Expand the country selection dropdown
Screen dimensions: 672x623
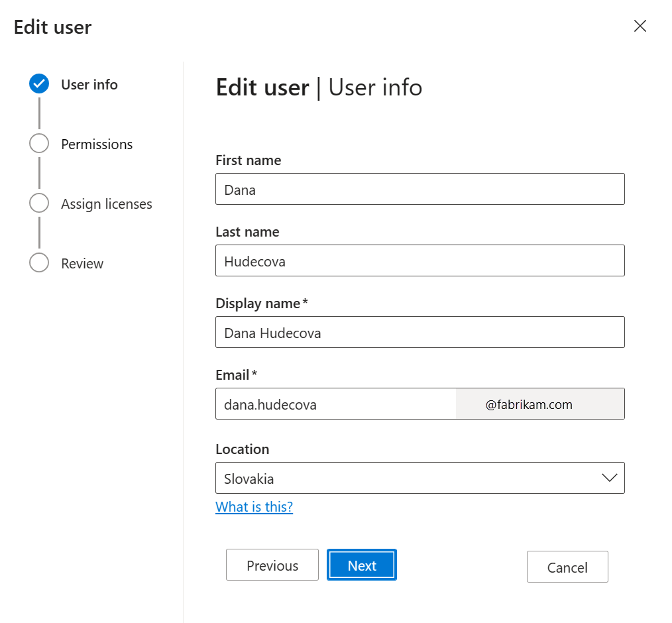(x=420, y=477)
